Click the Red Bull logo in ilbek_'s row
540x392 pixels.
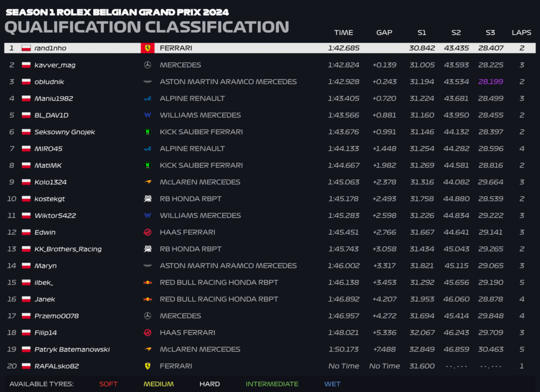[x=148, y=282]
